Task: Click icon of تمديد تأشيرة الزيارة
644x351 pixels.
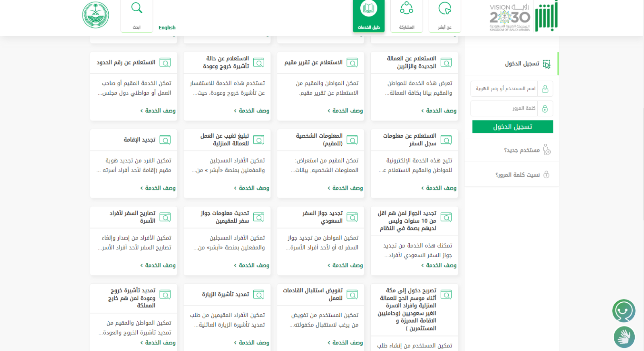Action: (x=258, y=295)
